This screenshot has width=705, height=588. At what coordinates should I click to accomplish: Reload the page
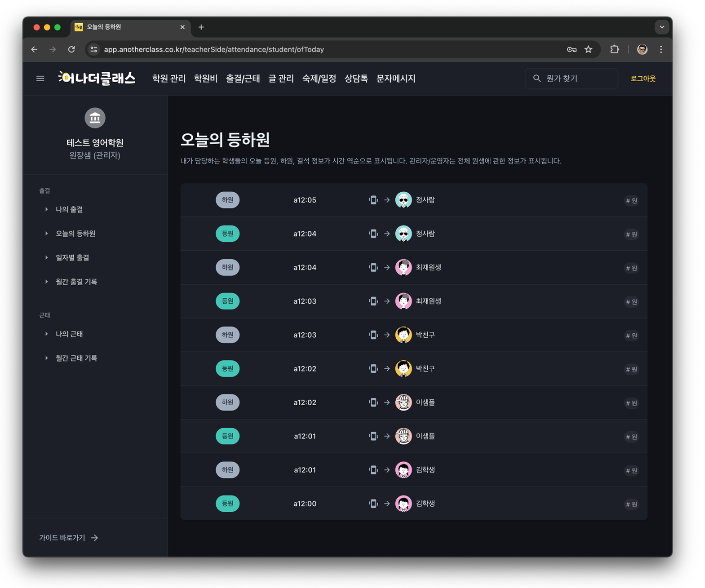(x=71, y=49)
